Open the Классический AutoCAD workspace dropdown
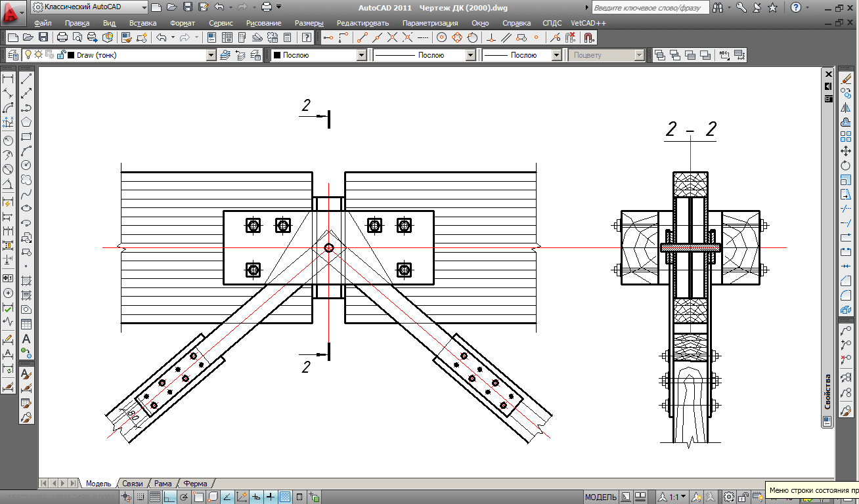This screenshot has width=859, height=504. click(x=89, y=7)
